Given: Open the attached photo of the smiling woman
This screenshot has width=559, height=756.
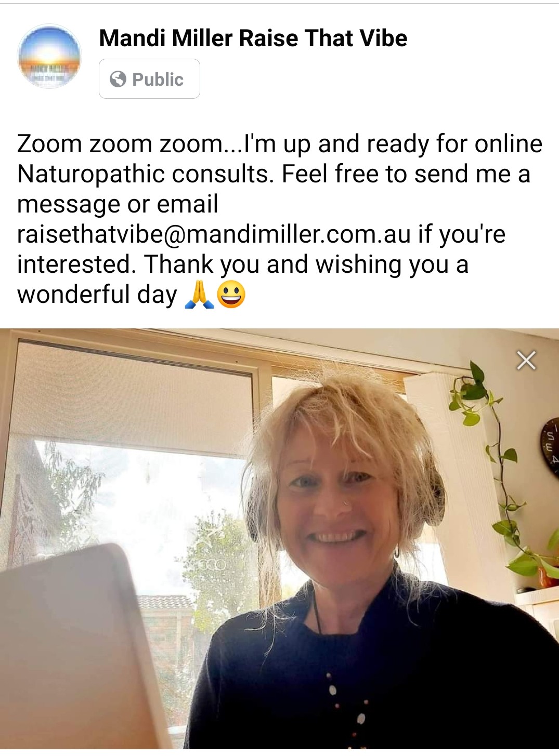Looking at the screenshot, I should click(279, 538).
